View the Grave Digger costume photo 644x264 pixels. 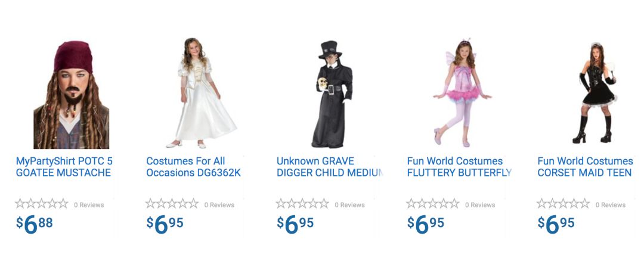pyautogui.click(x=332, y=94)
